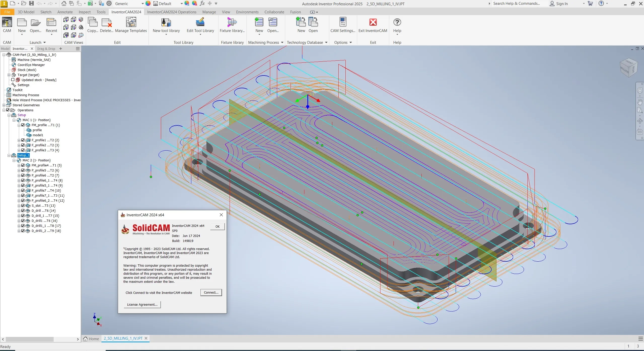Viewport: 644px width, 351px height.
Task: Open CAM Settings
Action: (x=343, y=25)
